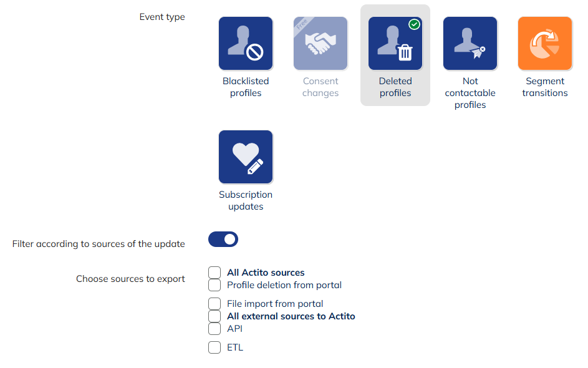Click the Event type form label
Screen dimensions: 588x368
[161, 17]
